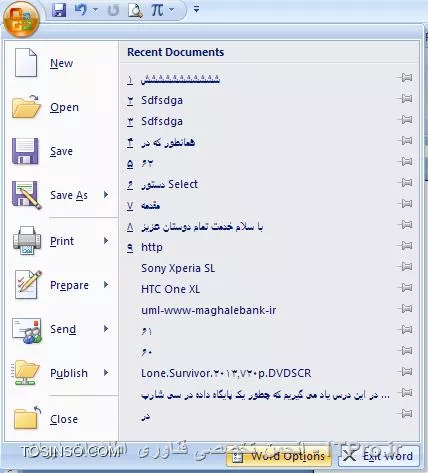Viewport: 428px width, 473px height.
Task: Click the Publish network folder icon
Action: tap(25, 373)
